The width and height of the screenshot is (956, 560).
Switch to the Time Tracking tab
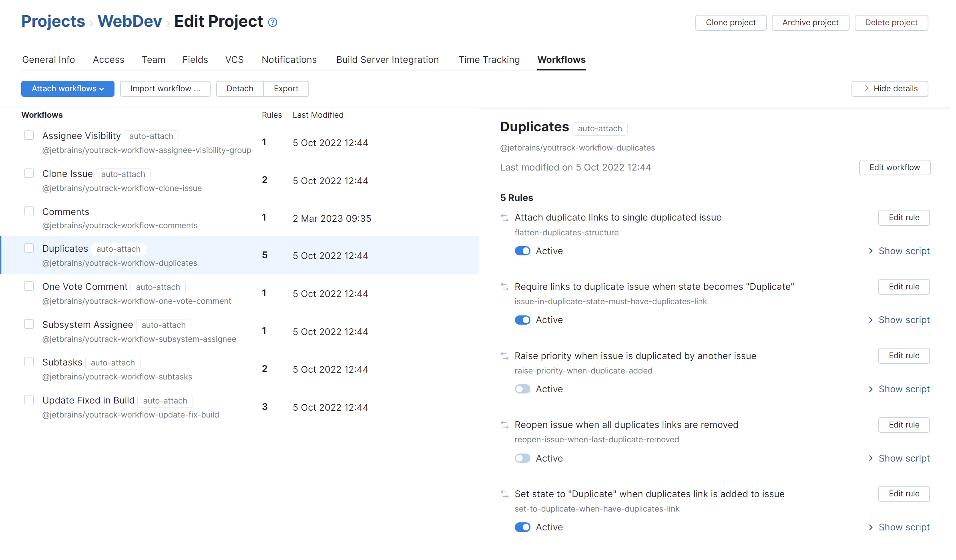click(489, 59)
